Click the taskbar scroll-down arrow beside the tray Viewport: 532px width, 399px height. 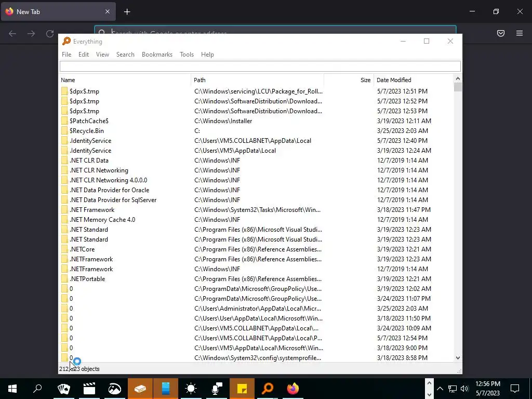[429, 394]
